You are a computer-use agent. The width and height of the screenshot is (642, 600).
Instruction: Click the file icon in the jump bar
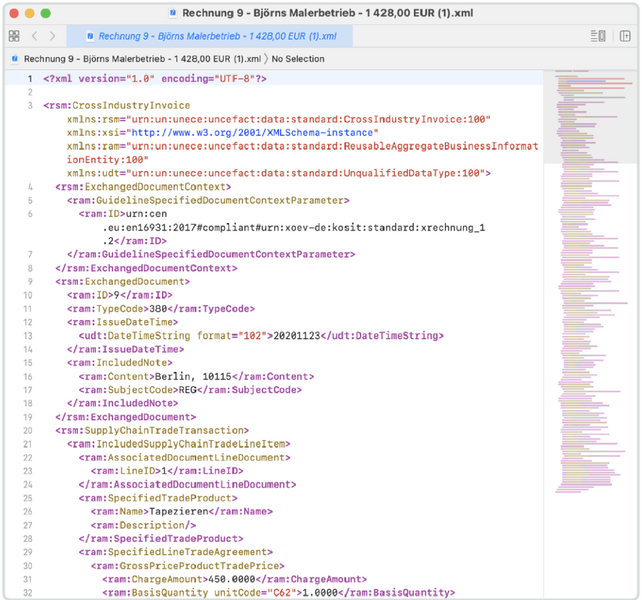pos(15,59)
